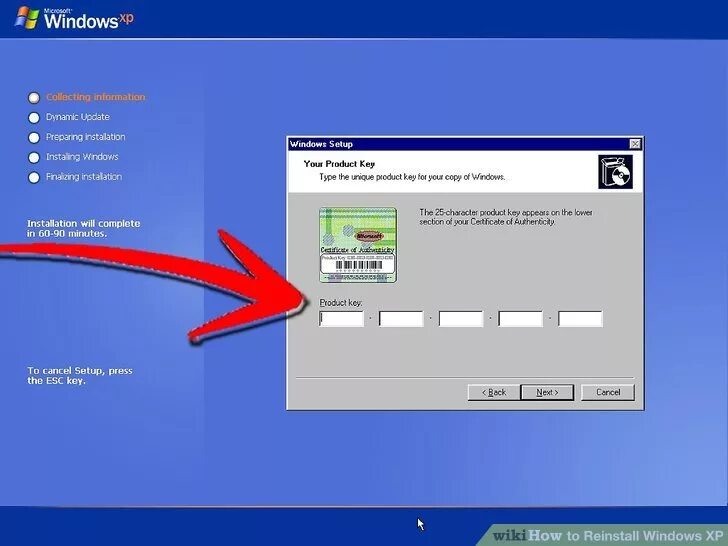728x546 pixels.
Task: Click the software box and CD icon
Action: click(615, 172)
